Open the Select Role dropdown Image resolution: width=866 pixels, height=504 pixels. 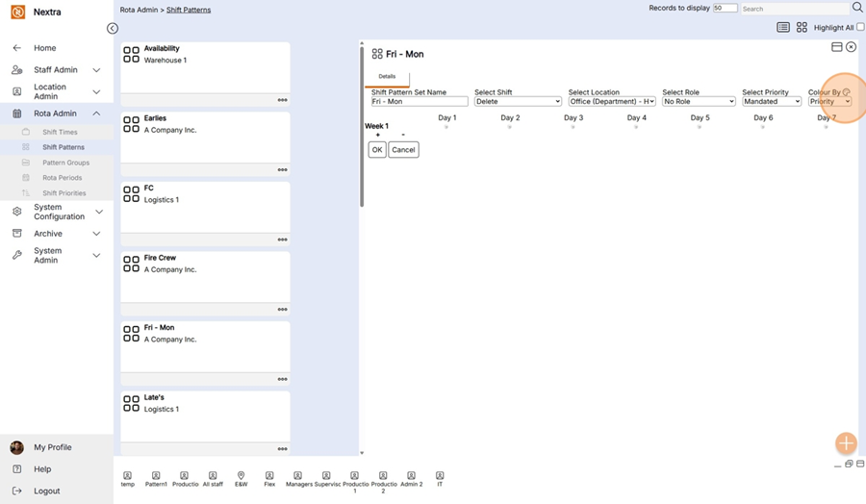[699, 102]
